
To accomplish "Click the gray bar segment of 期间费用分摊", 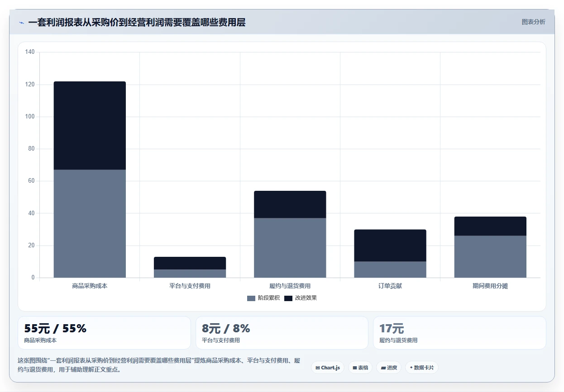I will coord(490,257).
